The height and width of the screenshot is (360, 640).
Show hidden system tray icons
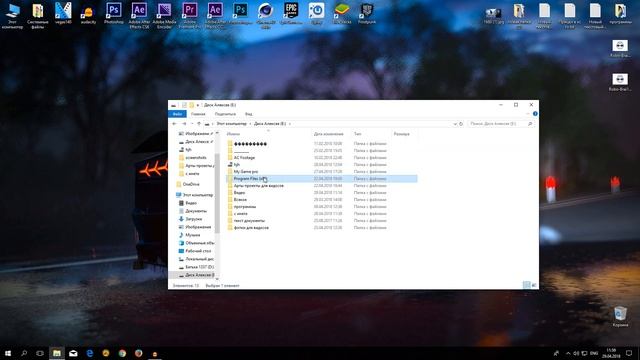click(568, 353)
